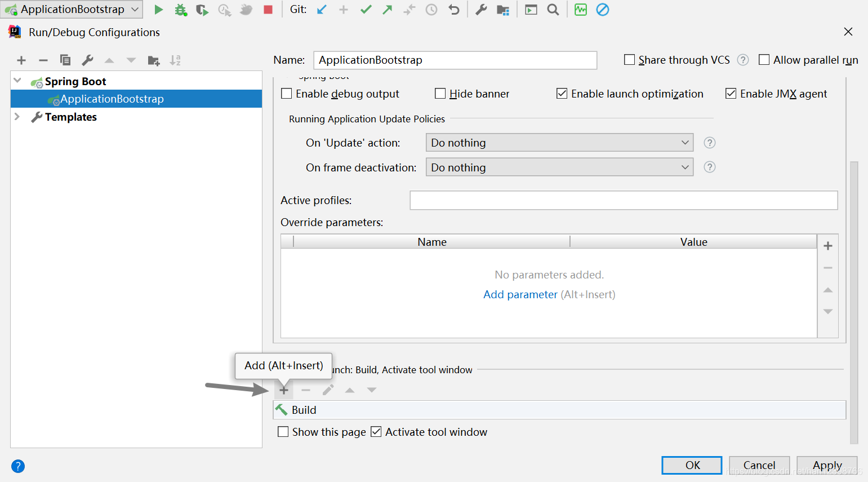The height and width of the screenshot is (482, 868).
Task: Open settings via toolbar wrench icon
Action: click(x=481, y=10)
